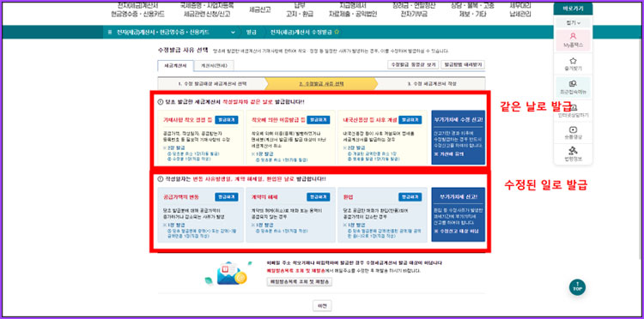Open 즐겨찾기 star in sidebar

pos(573,64)
